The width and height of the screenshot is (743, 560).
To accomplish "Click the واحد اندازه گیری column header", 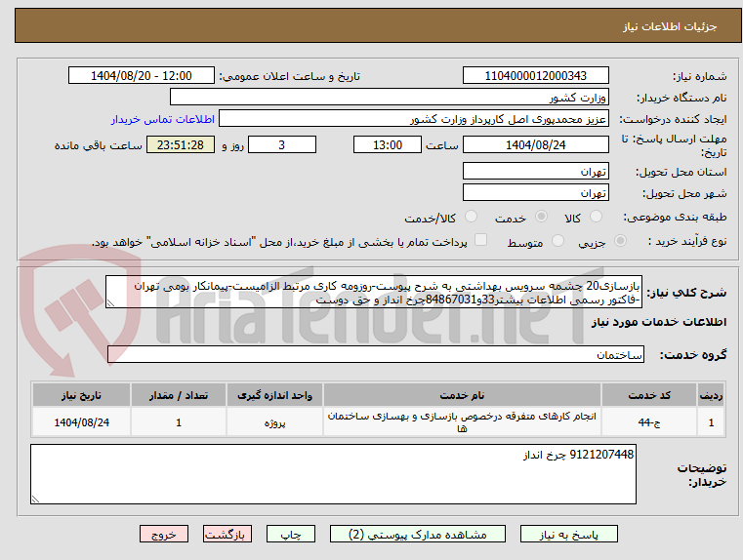I will [274, 395].
